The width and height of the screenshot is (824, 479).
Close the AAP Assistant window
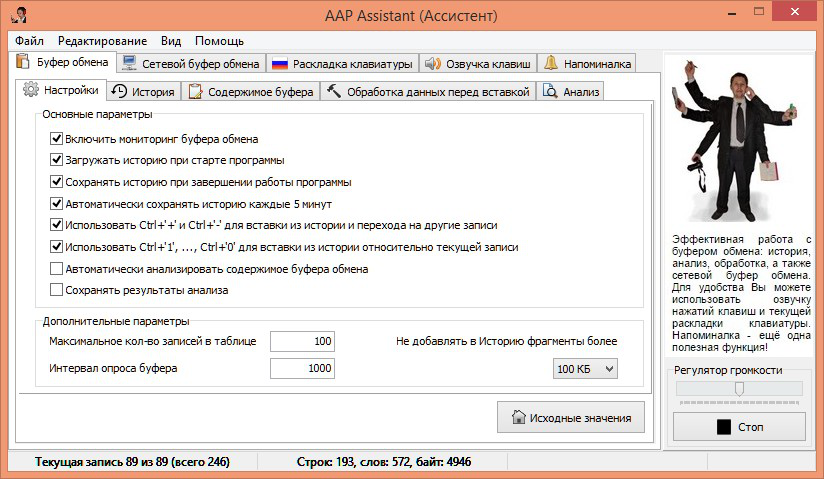(795, 12)
